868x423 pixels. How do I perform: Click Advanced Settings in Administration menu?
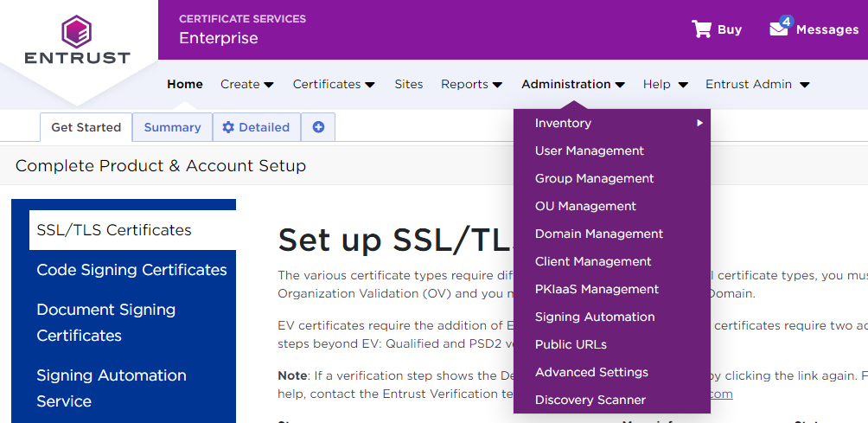click(591, 372)
